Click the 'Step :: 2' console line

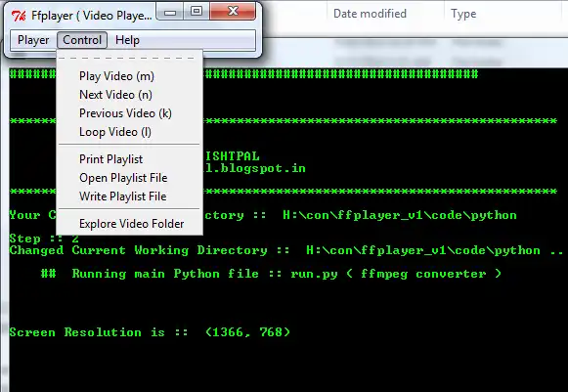point(44,239)
